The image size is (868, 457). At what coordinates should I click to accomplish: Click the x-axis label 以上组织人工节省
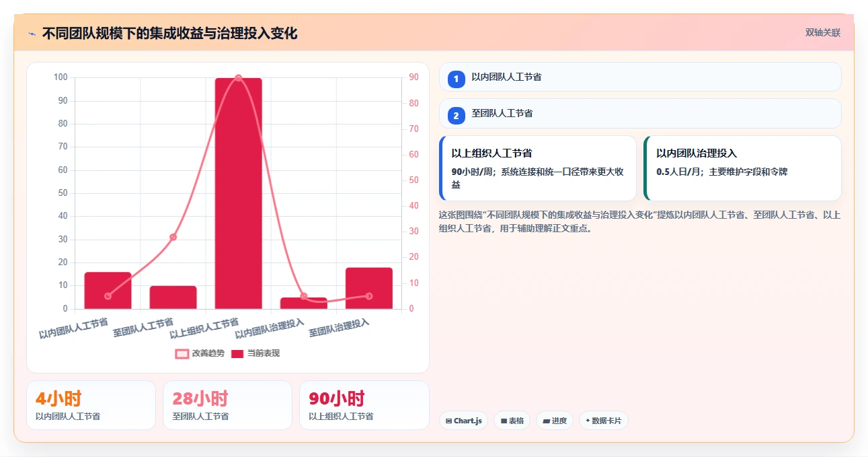click(204, 328)
